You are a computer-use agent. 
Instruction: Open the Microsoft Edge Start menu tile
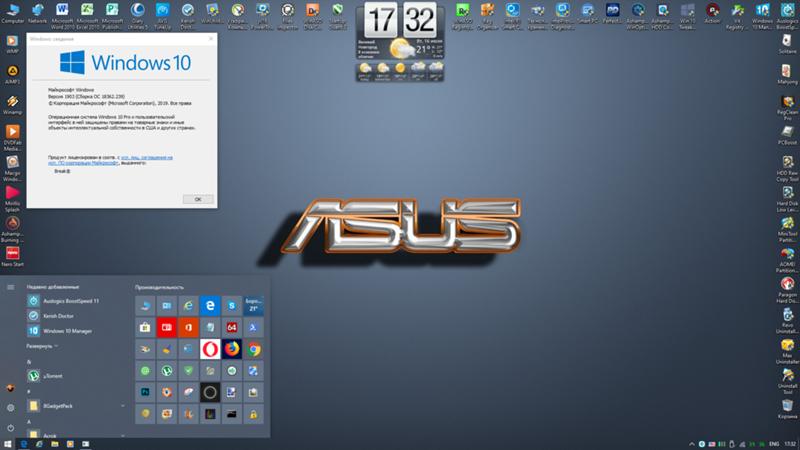(x=210, y=306)
